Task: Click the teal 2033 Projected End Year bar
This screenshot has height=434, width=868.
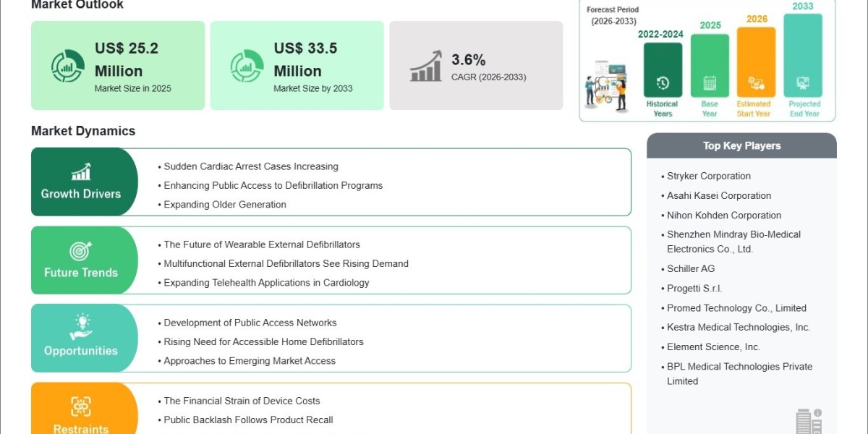Action: (x=803, y=56)
